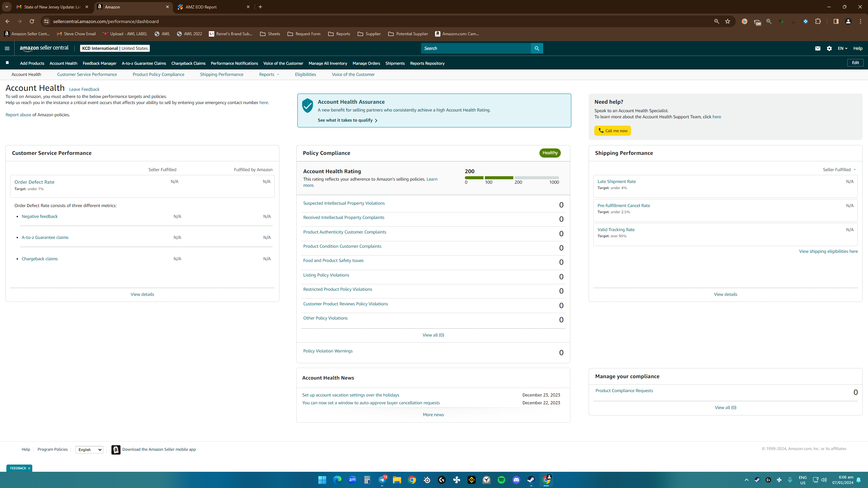Open the Chrome three-dot menu
The height and width of the screenshot is (488, 868).
pos(861,21)
